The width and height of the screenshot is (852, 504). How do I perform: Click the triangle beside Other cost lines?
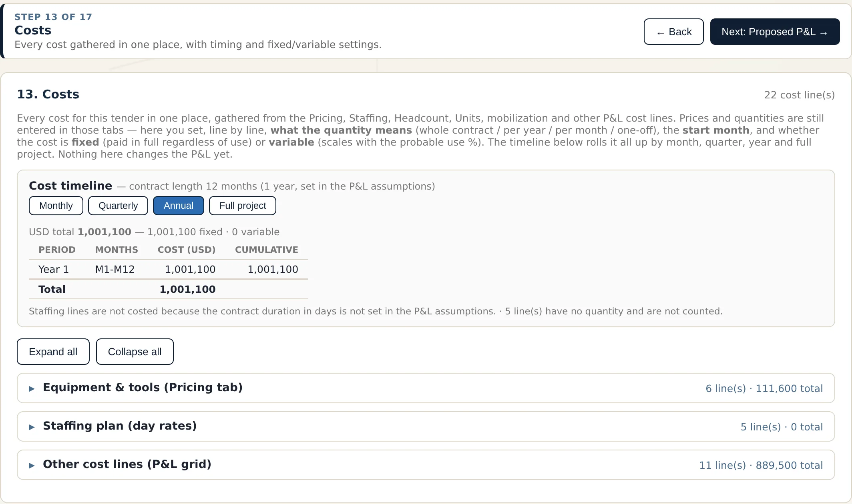pos(32,465)
